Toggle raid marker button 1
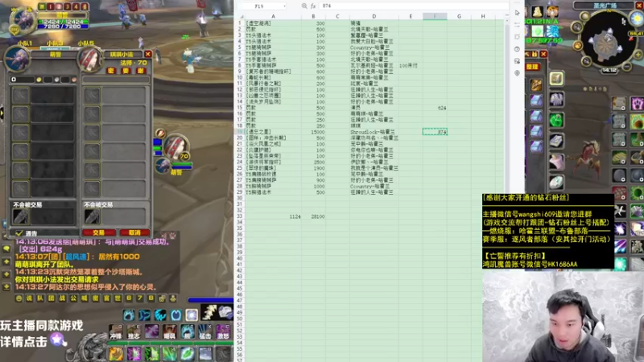The height and width of the screenshot is (362, 644). 51,6
